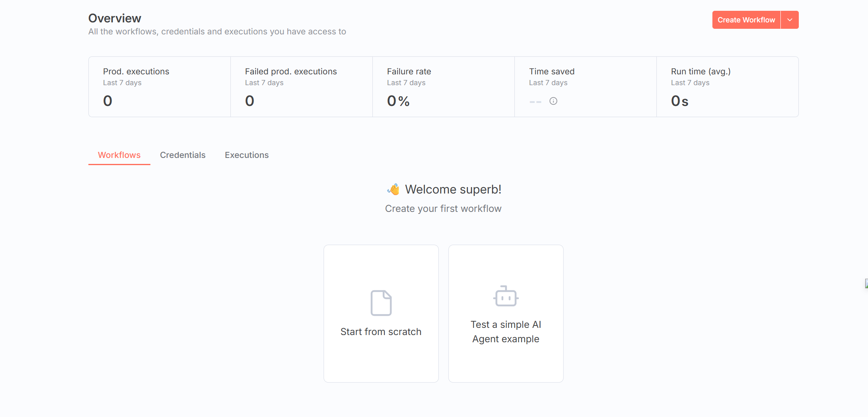
Task: Open Test a simple AI Agent example
Action: (x=506, y=313)
